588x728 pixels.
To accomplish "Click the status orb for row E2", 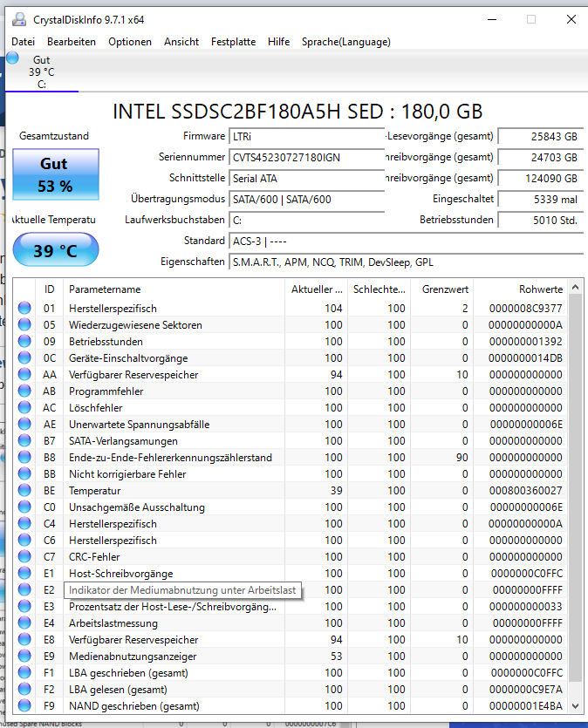I will (x=24, y=589).
